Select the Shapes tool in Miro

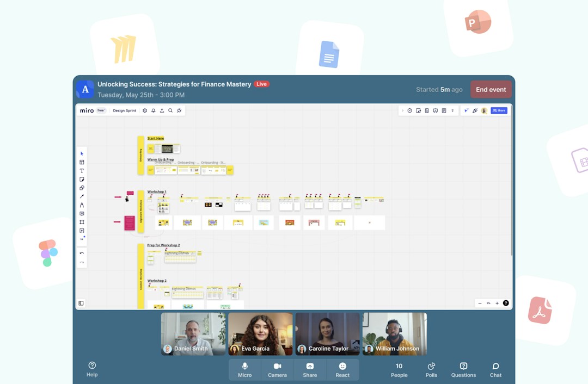82,188
